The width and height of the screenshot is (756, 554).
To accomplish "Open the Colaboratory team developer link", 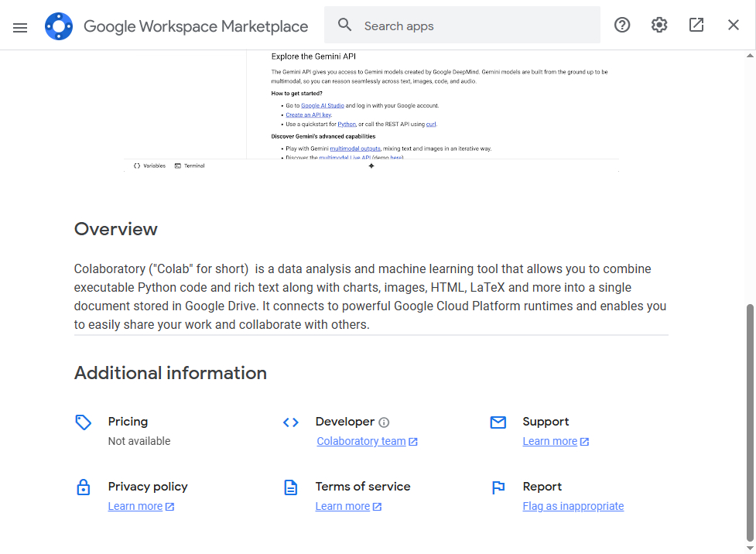I will click(361, 441).
